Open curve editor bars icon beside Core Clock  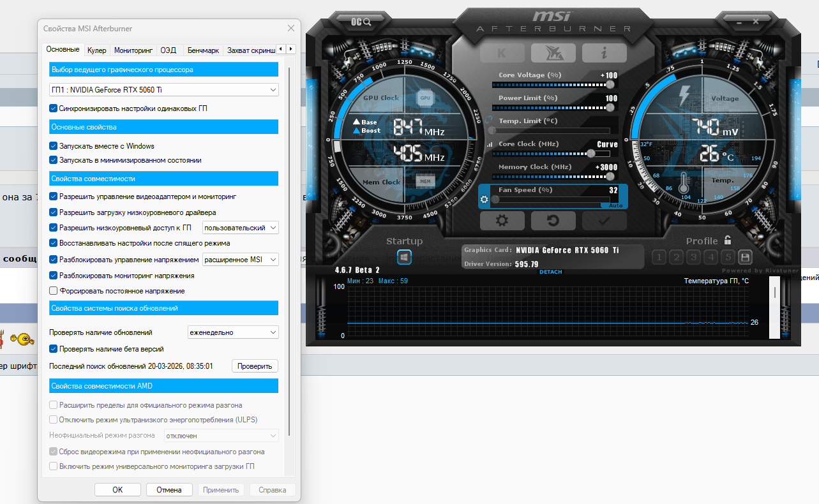[490, 144]
